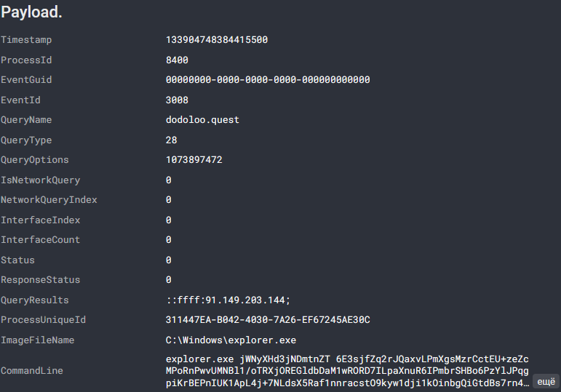Image resolution: width=561 pixels, height=392 pixels.
Task: Click the Timestamp field label
Action: point(26,40)
